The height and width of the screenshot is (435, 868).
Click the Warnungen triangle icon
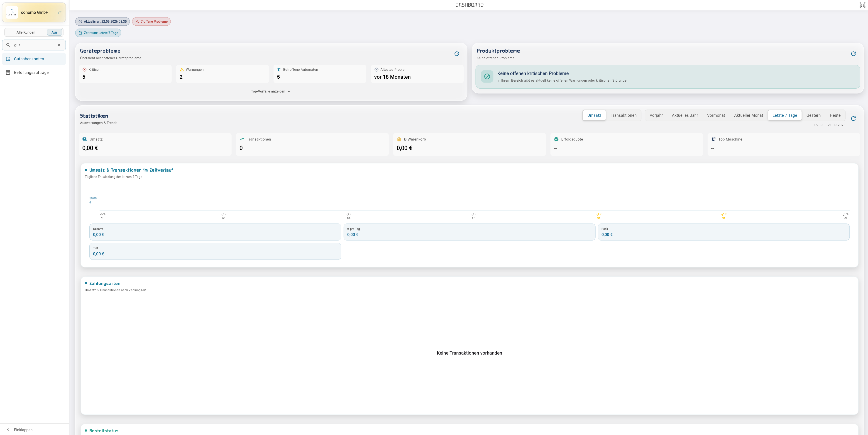[182, 70]
